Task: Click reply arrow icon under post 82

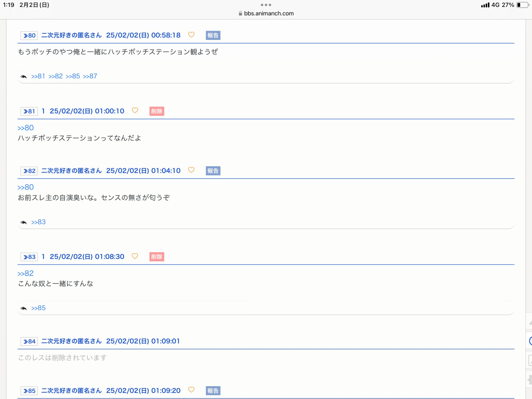Action: click(24, 222)
